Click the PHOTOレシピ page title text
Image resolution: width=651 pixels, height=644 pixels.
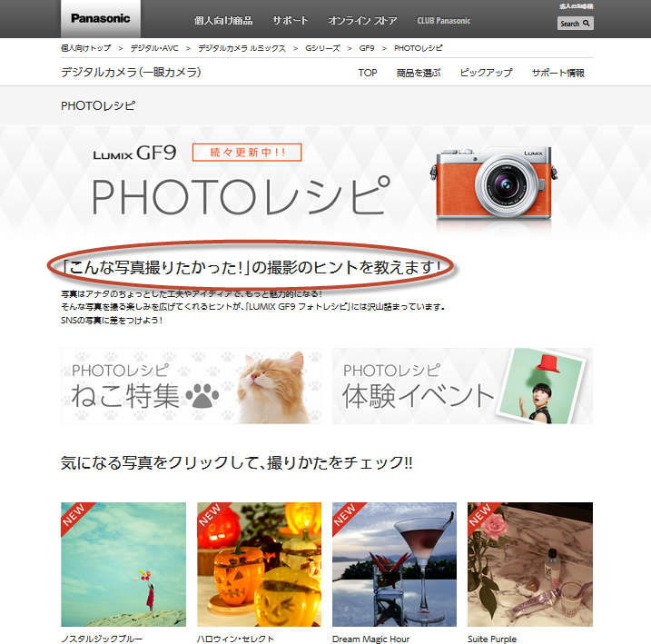(98, 106)
